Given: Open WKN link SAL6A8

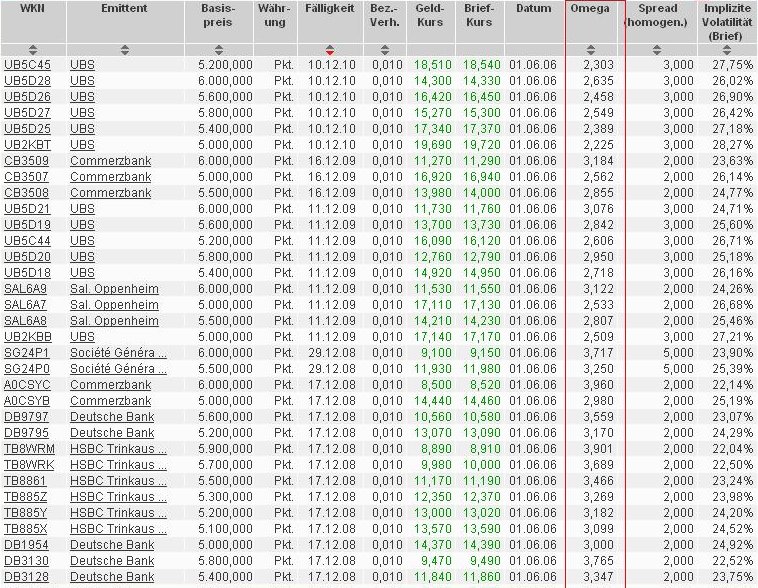Looking at the screenshot, I should click(x=25, y=321).
